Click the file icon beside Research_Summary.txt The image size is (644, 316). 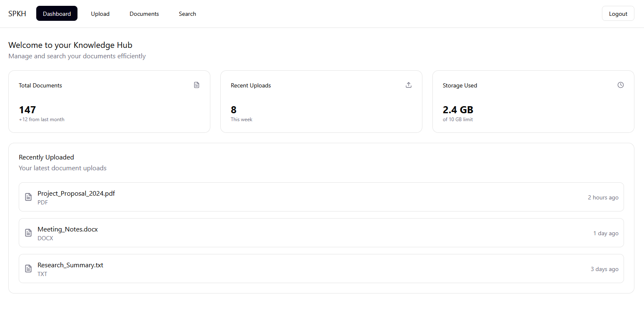(28, 269)
